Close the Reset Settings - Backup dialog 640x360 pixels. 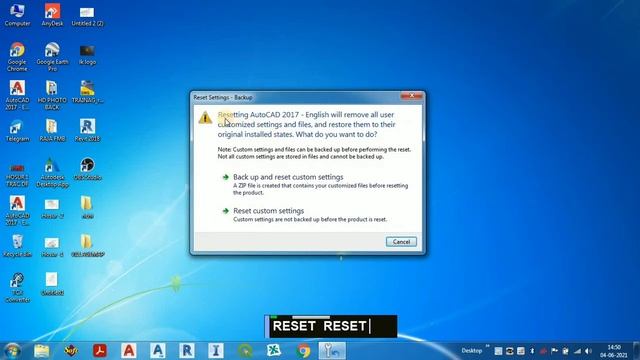click(412, 96)
